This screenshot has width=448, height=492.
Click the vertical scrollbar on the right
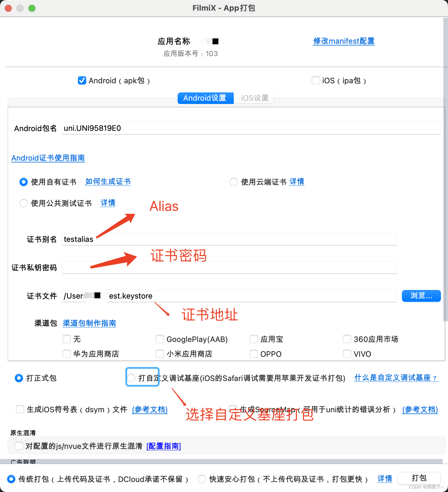[x=445, y=170]
